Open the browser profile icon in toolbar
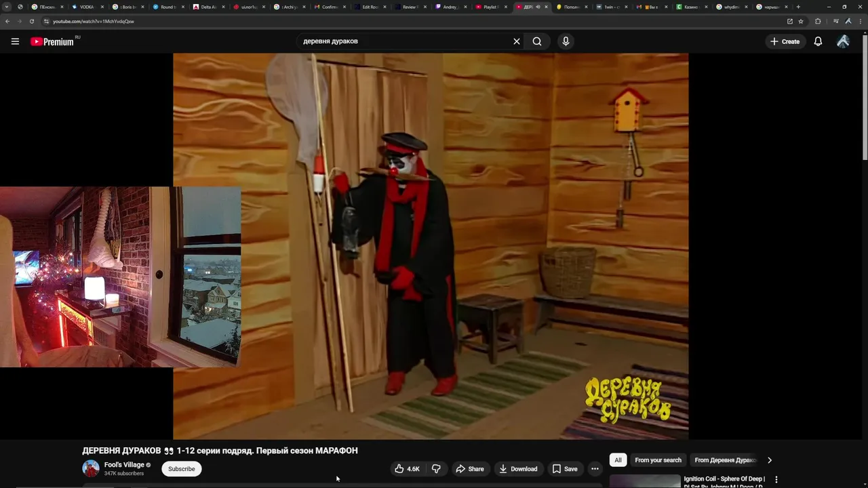The height and width of the screenshot is (488, 868). [x=848, y=21]
